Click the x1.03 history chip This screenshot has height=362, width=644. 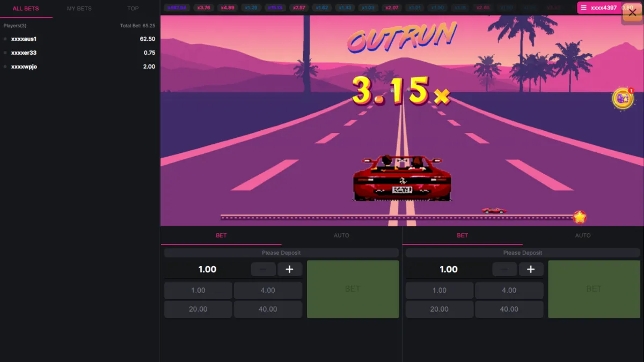[x=368, y=8]
